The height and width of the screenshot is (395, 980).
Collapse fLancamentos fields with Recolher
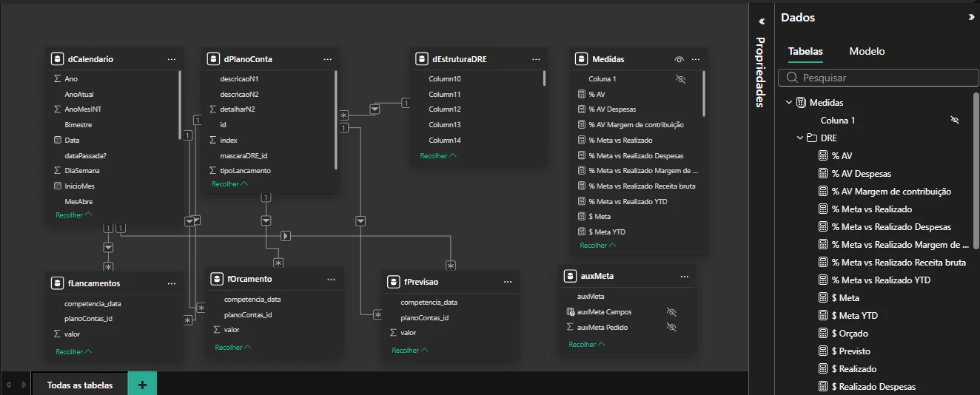[x=74, y=352]
